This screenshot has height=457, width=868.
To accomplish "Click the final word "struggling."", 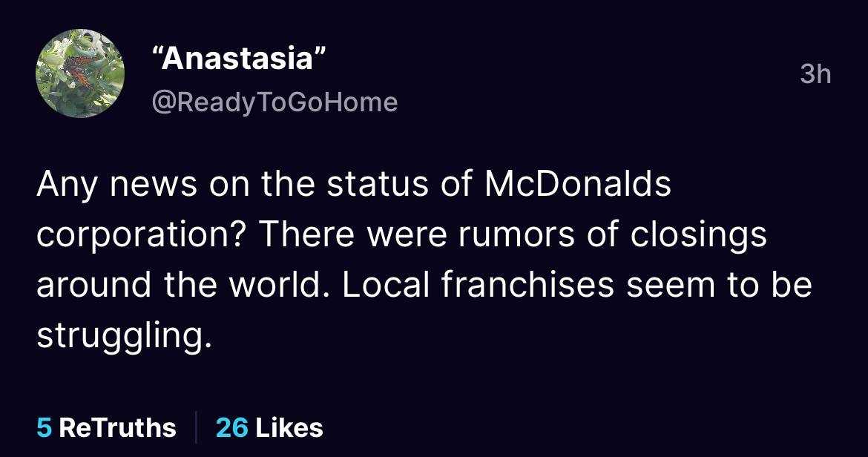I will [x=119, y=336].
